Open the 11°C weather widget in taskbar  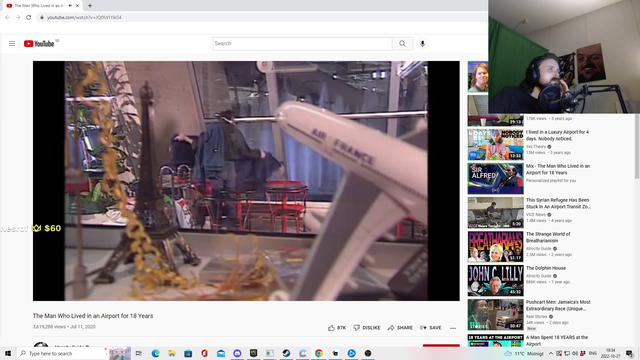524,353
